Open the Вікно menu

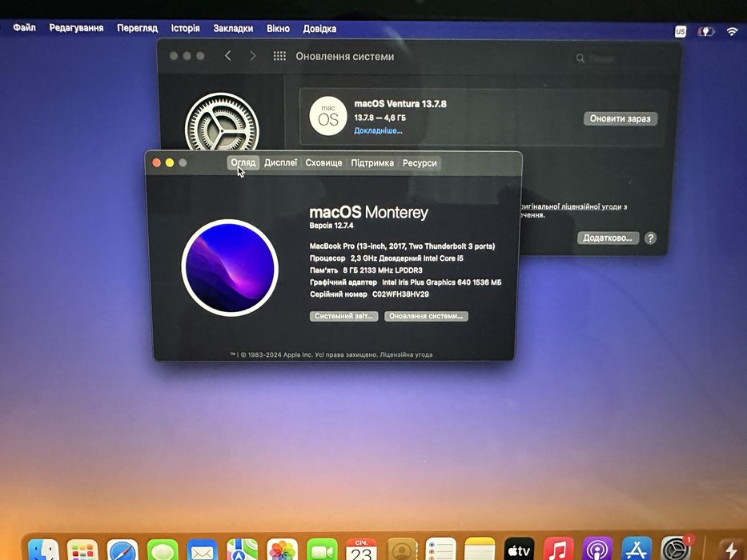tap(278, 29)
